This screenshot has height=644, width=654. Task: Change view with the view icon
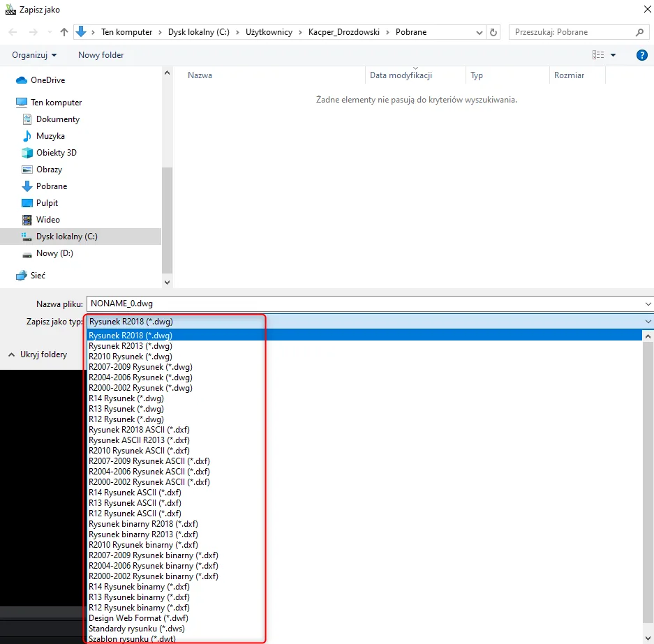pos(598,55)
